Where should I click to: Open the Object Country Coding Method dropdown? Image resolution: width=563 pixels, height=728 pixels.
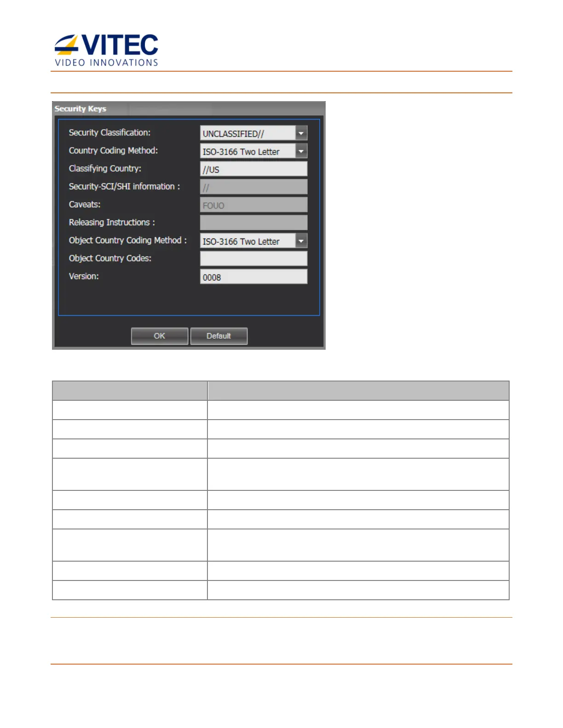click(301, 241)
